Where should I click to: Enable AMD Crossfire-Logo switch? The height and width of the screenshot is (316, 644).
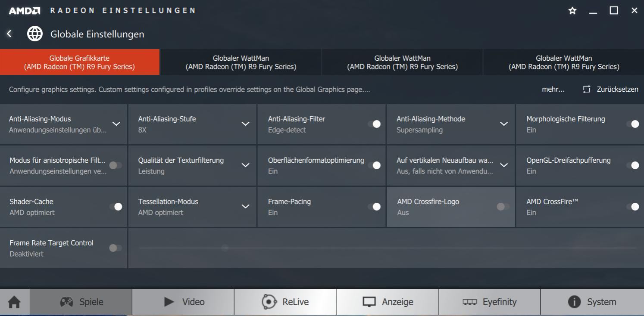[503, 207]
